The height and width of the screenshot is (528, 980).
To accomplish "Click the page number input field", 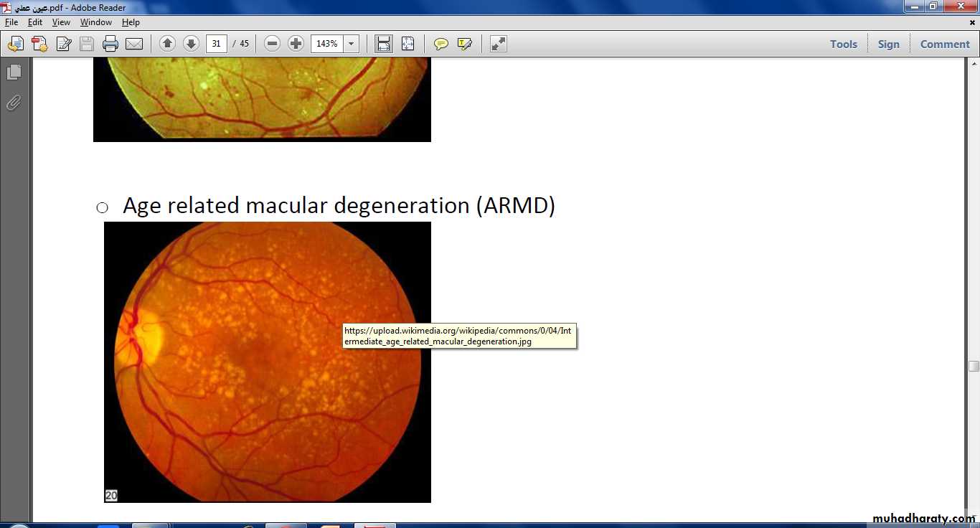I will (x=216, y=44).
